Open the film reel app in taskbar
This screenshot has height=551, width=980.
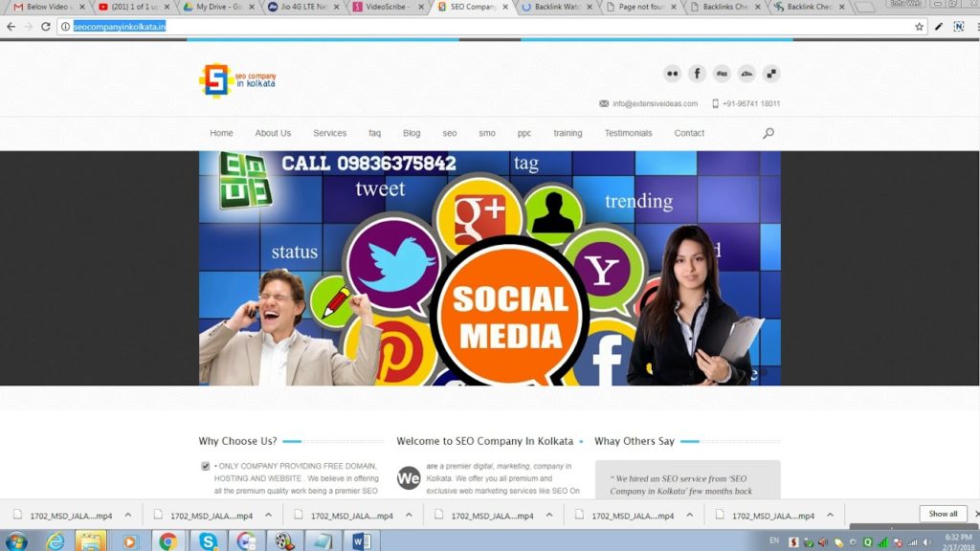coord(284,541)
